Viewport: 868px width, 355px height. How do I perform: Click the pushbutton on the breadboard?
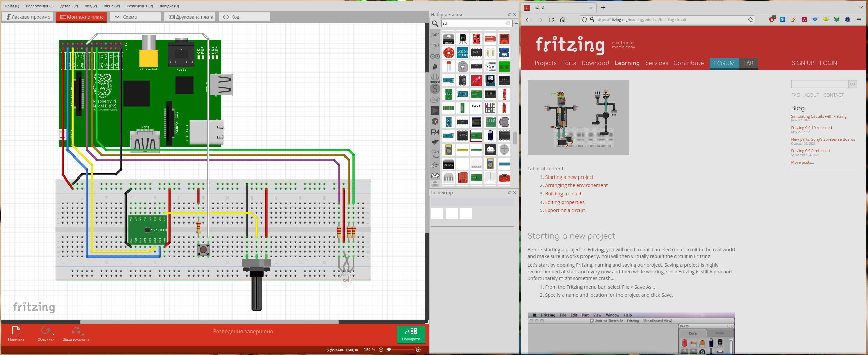[203, 250]
